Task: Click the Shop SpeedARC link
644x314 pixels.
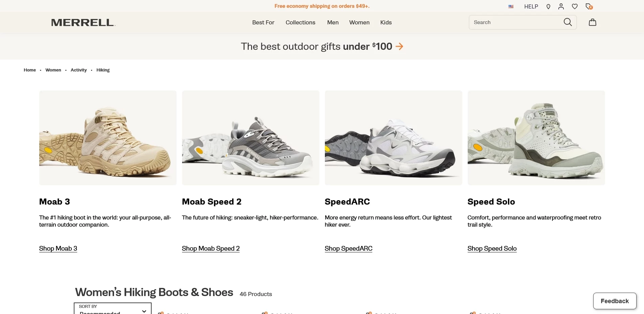Action: pos(348,248)
